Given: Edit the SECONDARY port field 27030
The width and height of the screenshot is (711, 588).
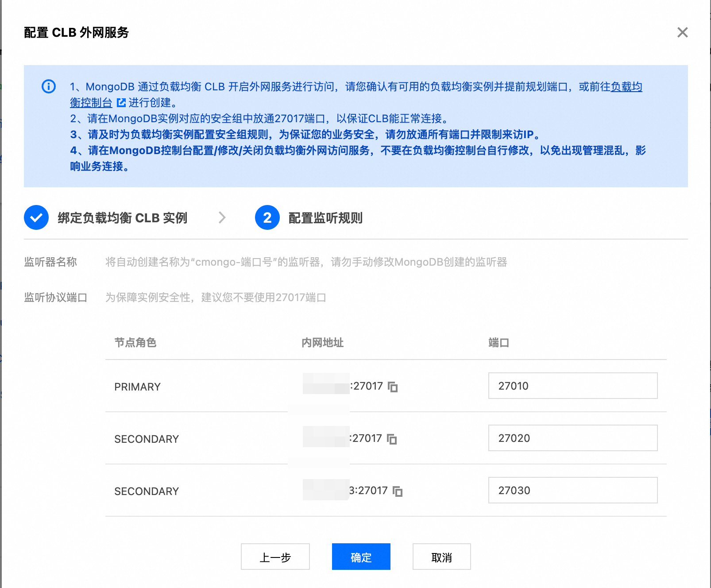Looking at the screenshot, I should [573, 490].
